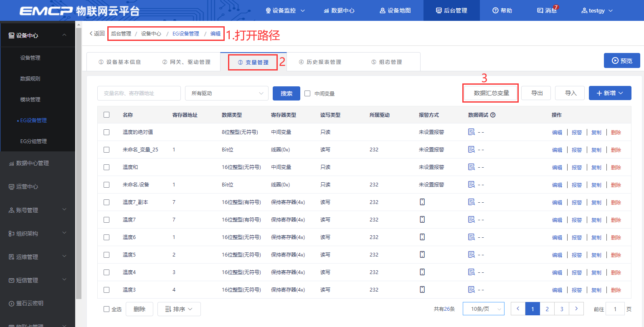The width and height of the screenshot is (644, 327).
Task: Open 数据中心 in top navigation
Action: (x=339, y=10)
